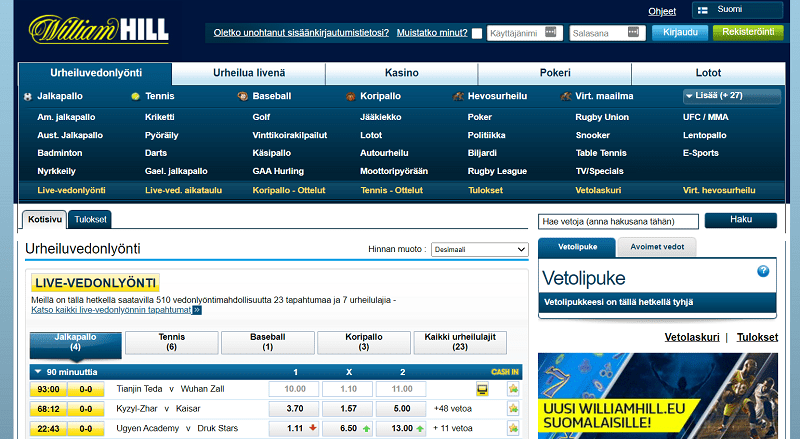Open the Kasino tab
This screenshot has height=439, width=800.
pyautogui.click(x=402, y=73)
